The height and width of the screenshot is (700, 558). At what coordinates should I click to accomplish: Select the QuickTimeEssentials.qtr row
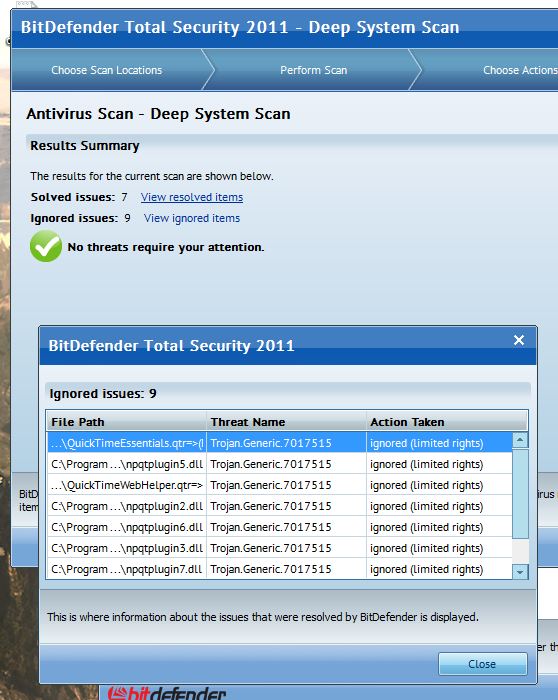[280, 443]
